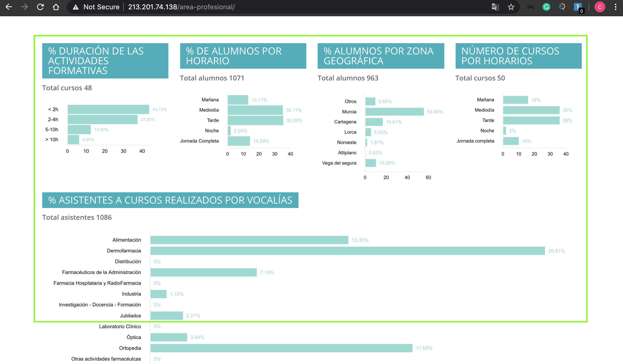Bookmark this page with the star

tap(511, 7)
